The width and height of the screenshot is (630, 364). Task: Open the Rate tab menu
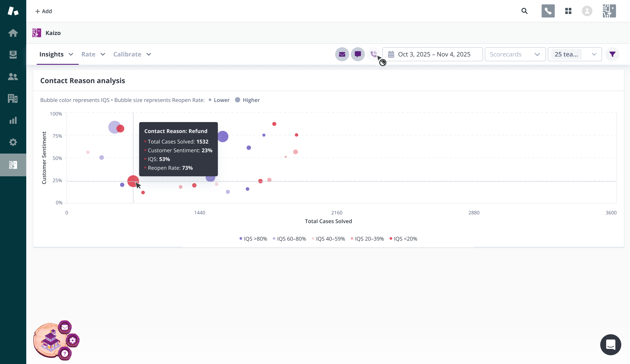pos(93,54)
